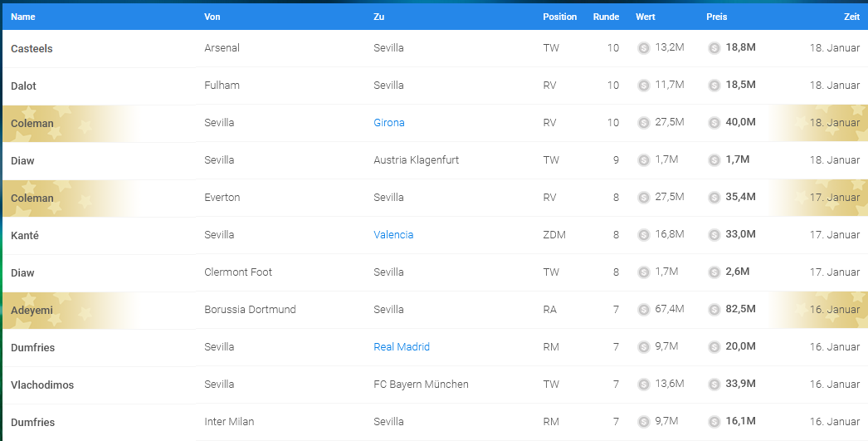
Task: Open the Real Madrid club link
Action: (x=402, y=347)
